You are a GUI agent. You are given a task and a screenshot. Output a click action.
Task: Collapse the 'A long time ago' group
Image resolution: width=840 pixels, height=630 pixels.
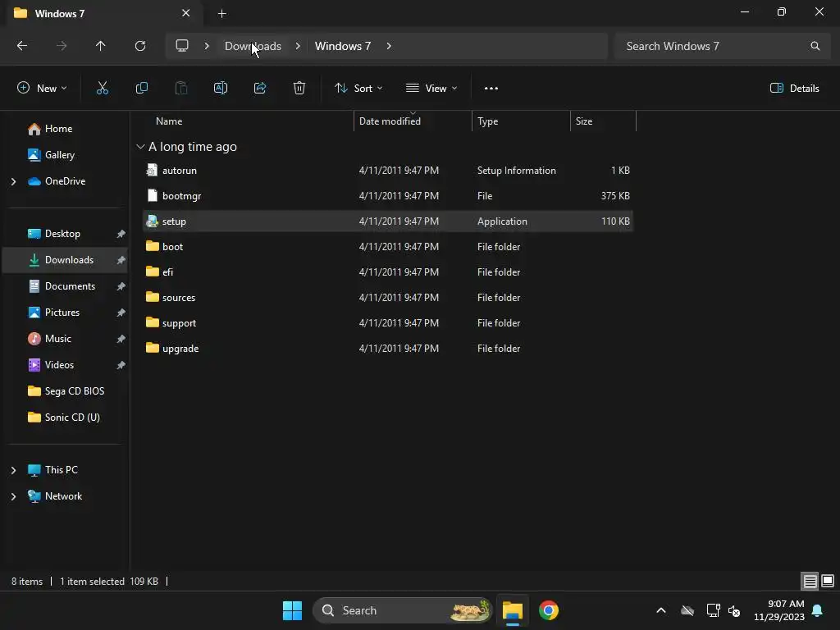140,147
